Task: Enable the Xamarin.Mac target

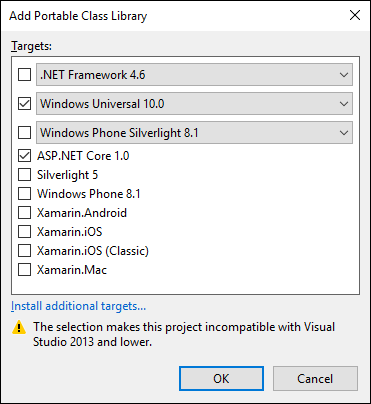Action: coord(24,270)
